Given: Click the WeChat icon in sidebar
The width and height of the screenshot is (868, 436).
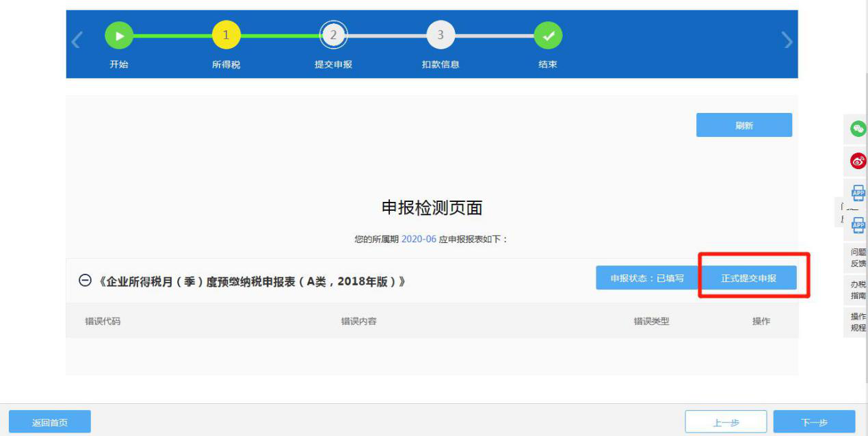Looking at the screenshot, I should [x=858, y=128].
